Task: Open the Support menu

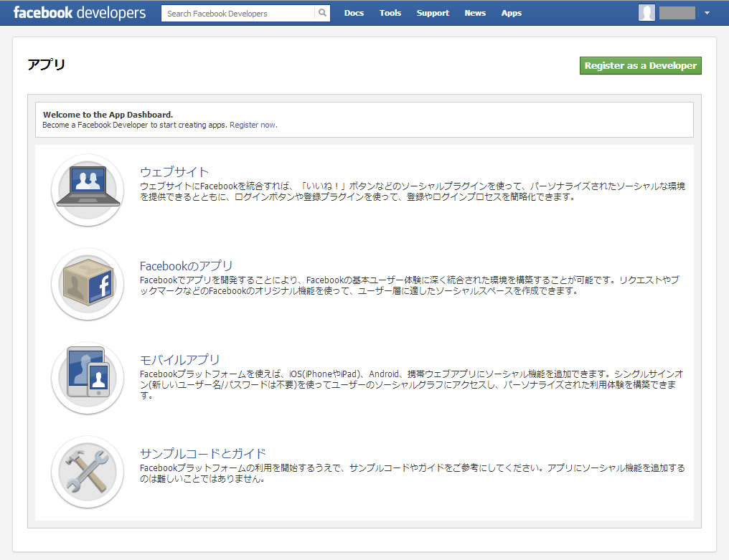Action: tap(433, 13)
